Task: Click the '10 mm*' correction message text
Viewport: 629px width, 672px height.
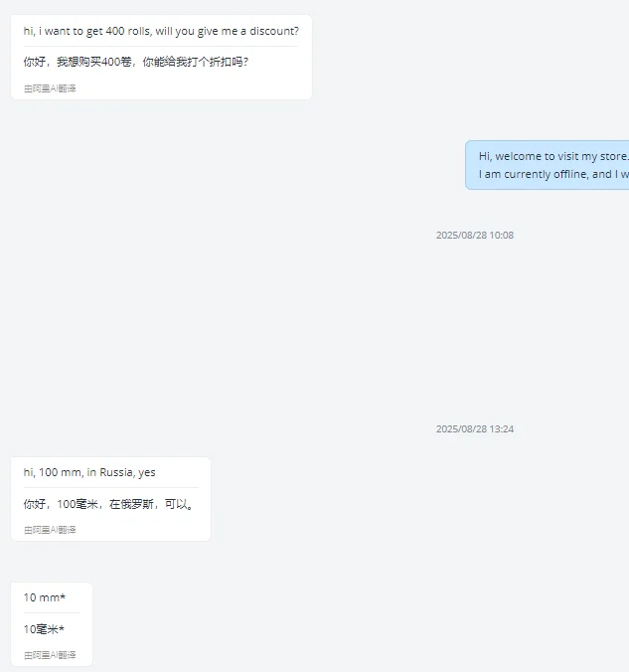Action: 45,597
